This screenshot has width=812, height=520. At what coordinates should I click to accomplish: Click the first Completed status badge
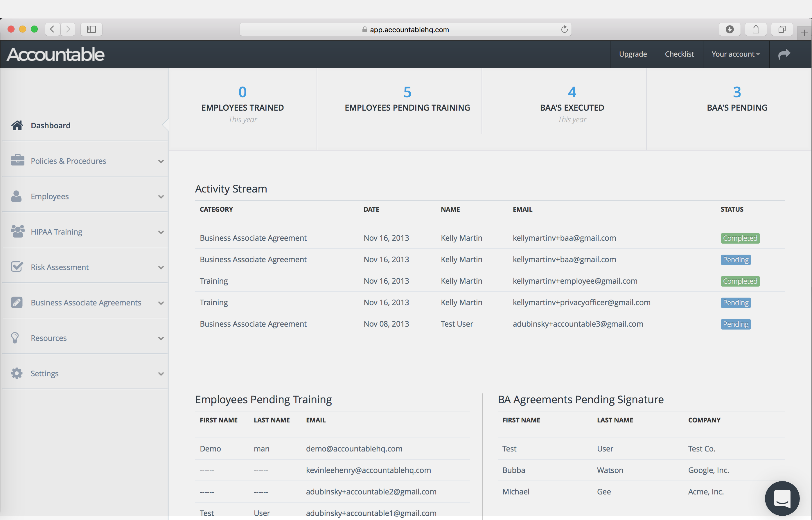(x=740, y=238)
